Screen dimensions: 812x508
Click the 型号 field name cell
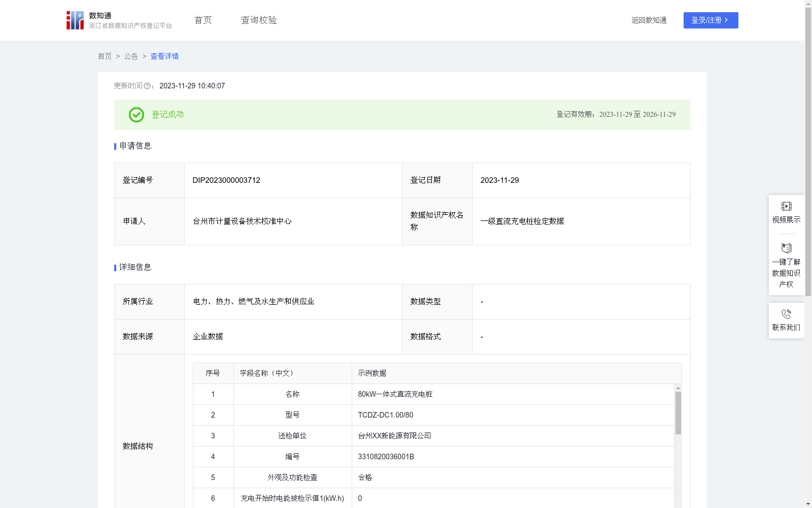(292, 415)
